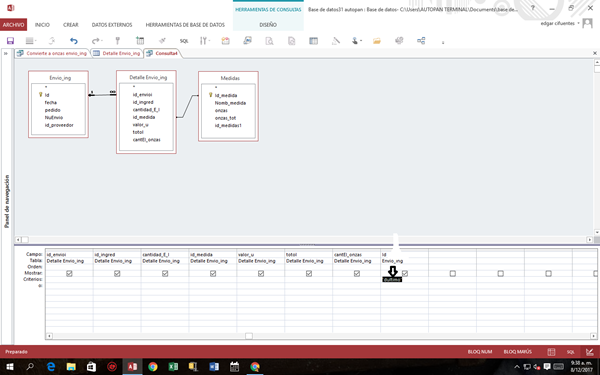
Task: Click the Undo arrow icon
Action: click(74, 41)
